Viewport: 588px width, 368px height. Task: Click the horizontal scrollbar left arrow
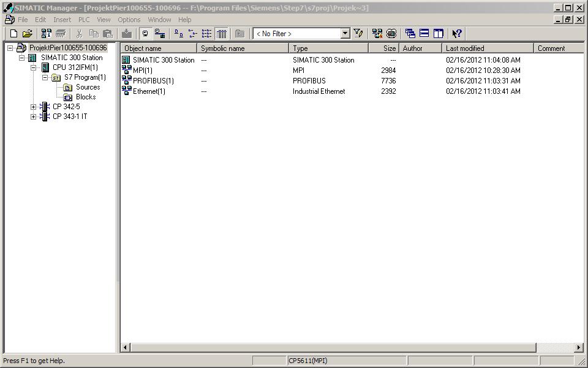125,347
